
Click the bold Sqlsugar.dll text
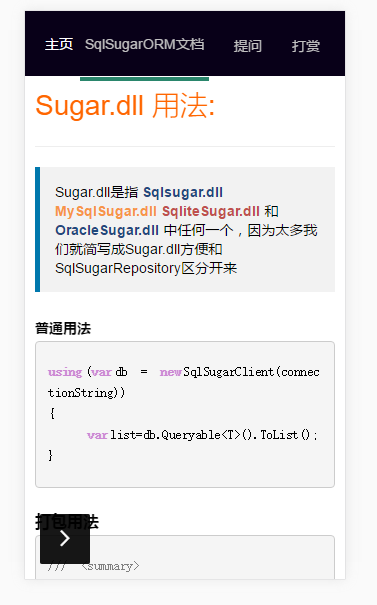(183, 192)
